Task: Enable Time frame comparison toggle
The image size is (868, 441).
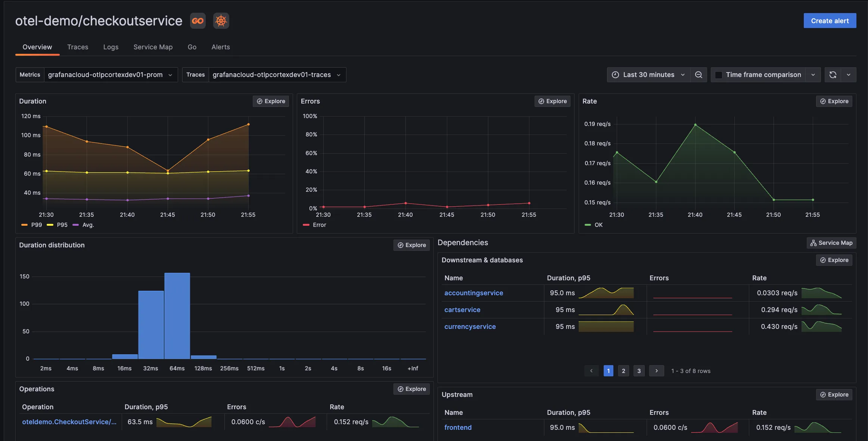Action: click(x=720, y=74)
